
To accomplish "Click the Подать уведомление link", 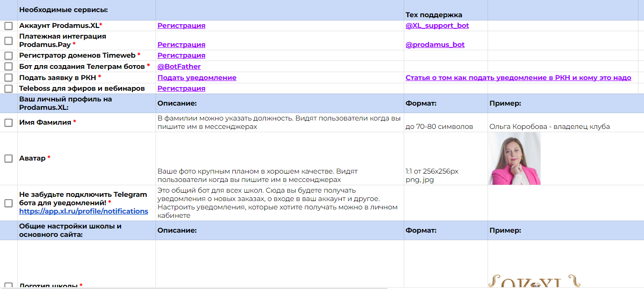I will tap(197, 78).
